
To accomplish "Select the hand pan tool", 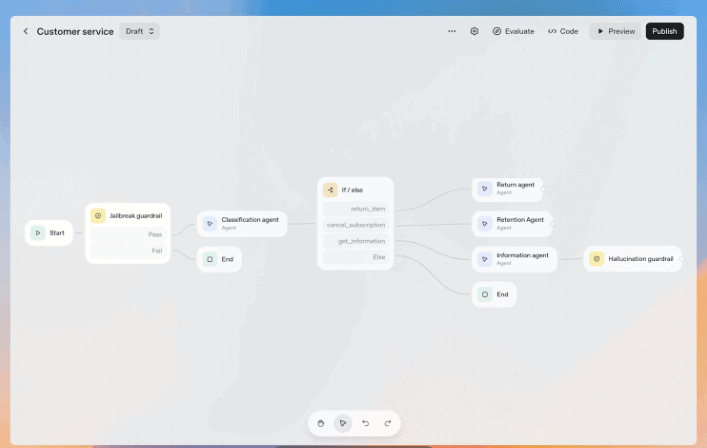I will click(321, 423).
